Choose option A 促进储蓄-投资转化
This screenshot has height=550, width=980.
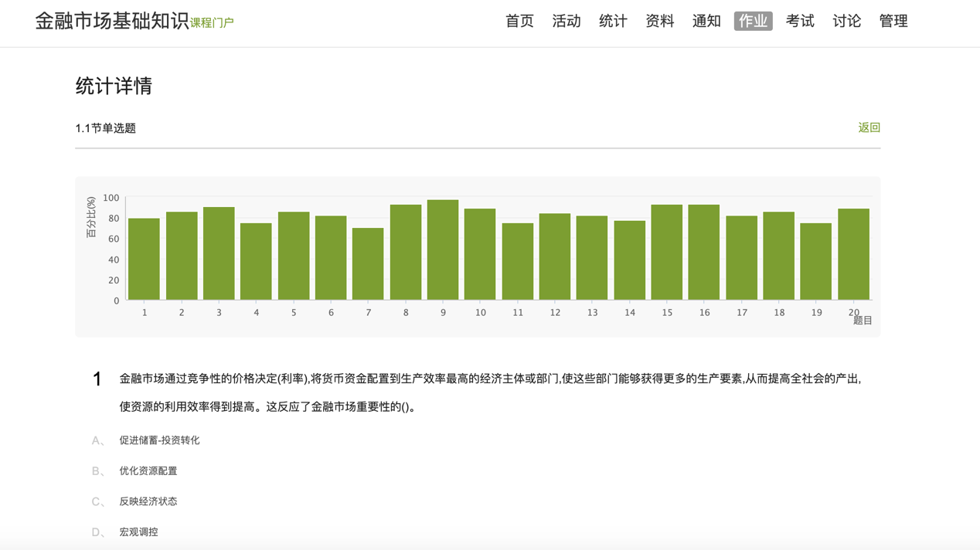tap(159, 440)
